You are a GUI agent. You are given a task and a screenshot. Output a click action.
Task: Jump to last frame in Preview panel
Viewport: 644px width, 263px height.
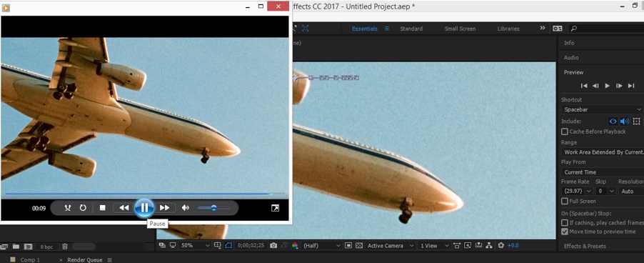click(631, 86)
